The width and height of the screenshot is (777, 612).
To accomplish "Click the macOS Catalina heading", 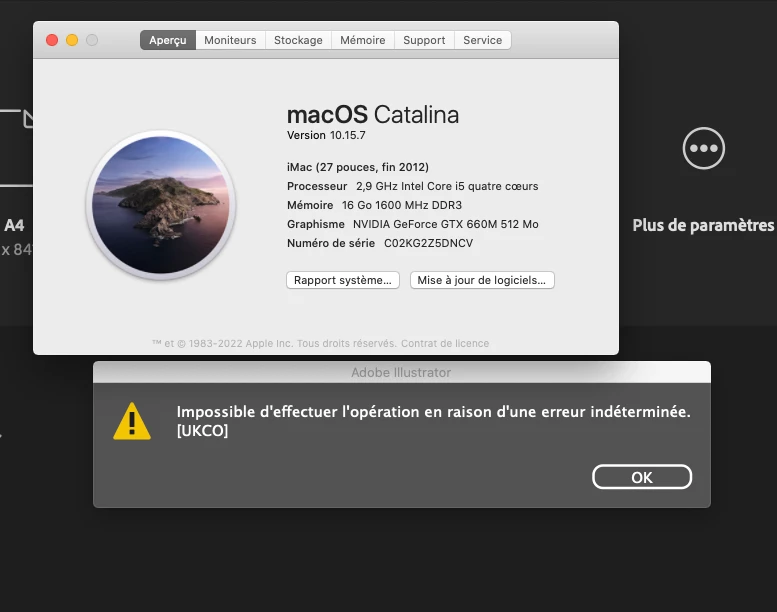I will pos(373,115).
